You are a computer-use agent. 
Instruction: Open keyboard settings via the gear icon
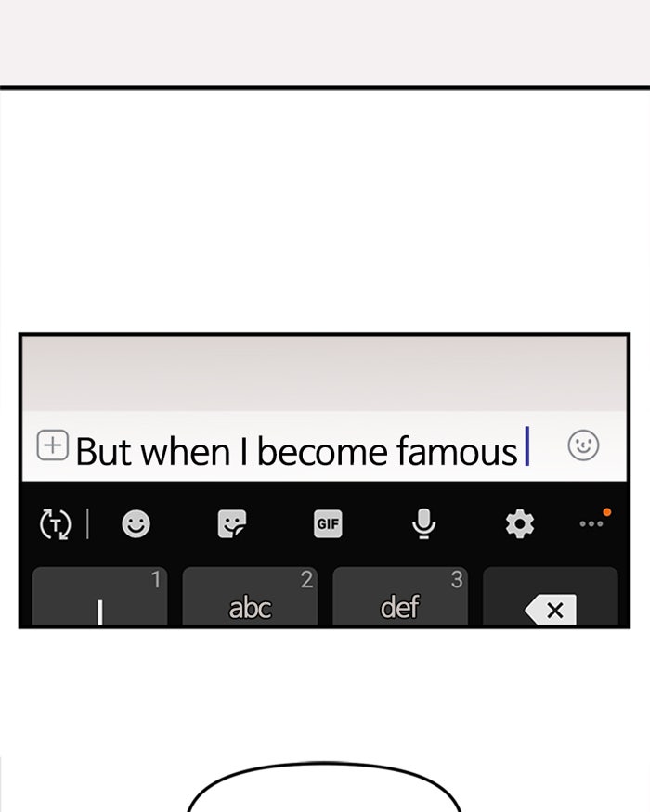519,524
